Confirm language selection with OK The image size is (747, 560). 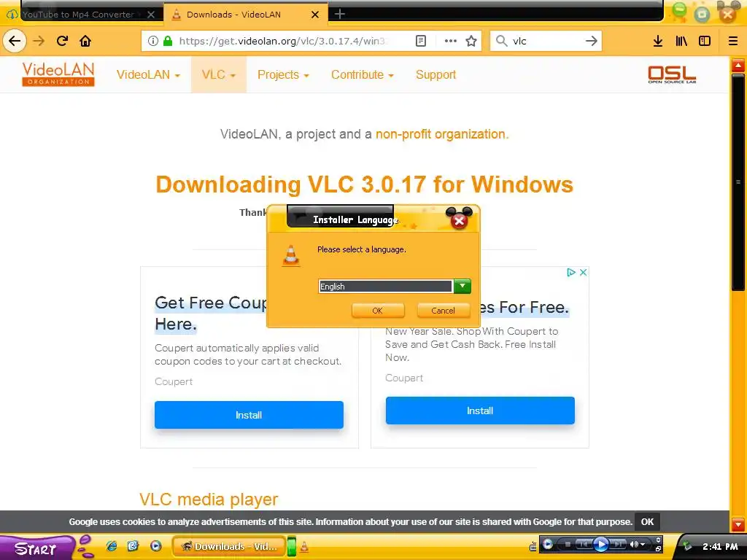click(378, 311)
